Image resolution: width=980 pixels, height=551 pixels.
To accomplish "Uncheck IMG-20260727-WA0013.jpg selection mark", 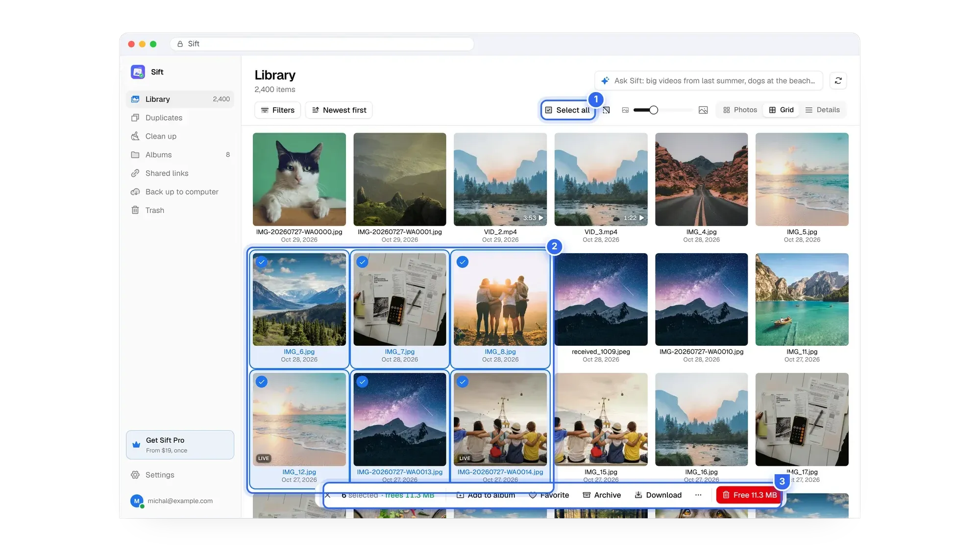I will [362, 382].
